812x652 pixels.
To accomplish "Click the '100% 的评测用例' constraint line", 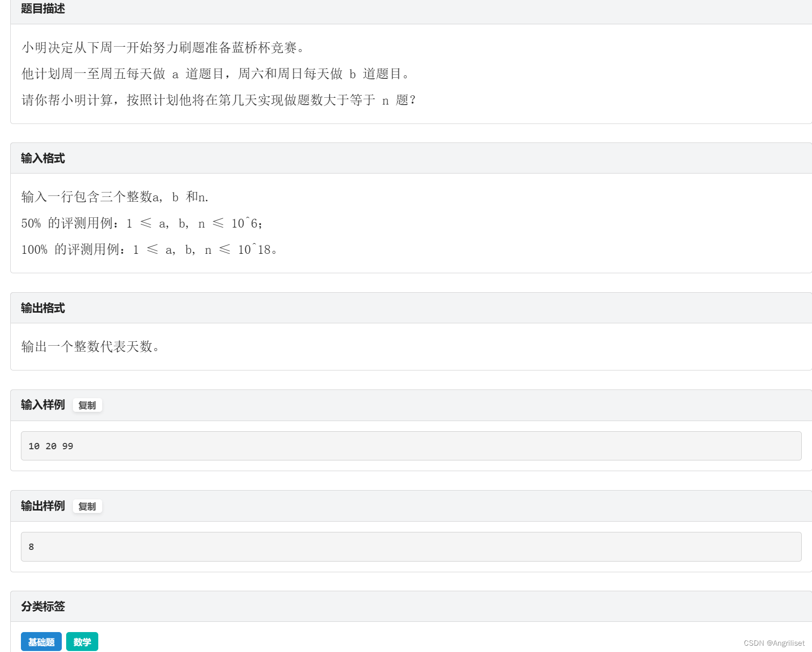I will click(x=149, y=249).
